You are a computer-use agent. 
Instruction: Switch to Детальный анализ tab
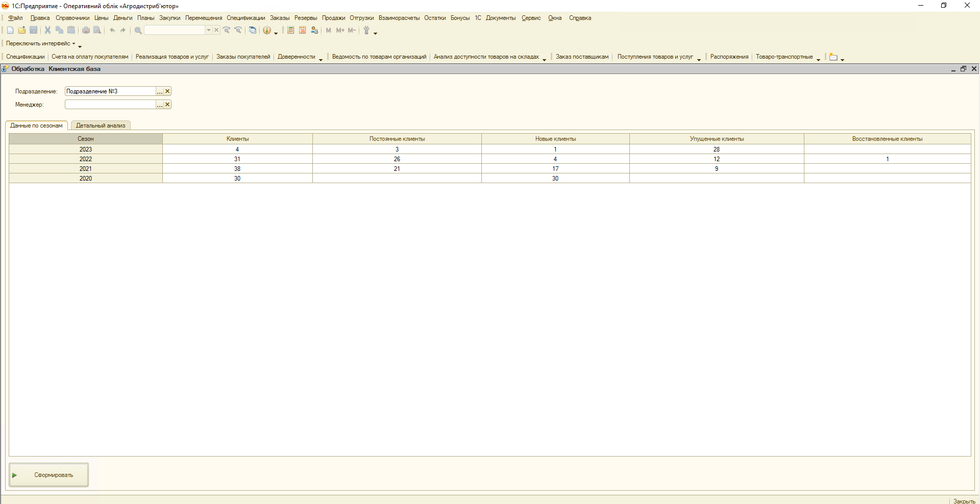101,125
